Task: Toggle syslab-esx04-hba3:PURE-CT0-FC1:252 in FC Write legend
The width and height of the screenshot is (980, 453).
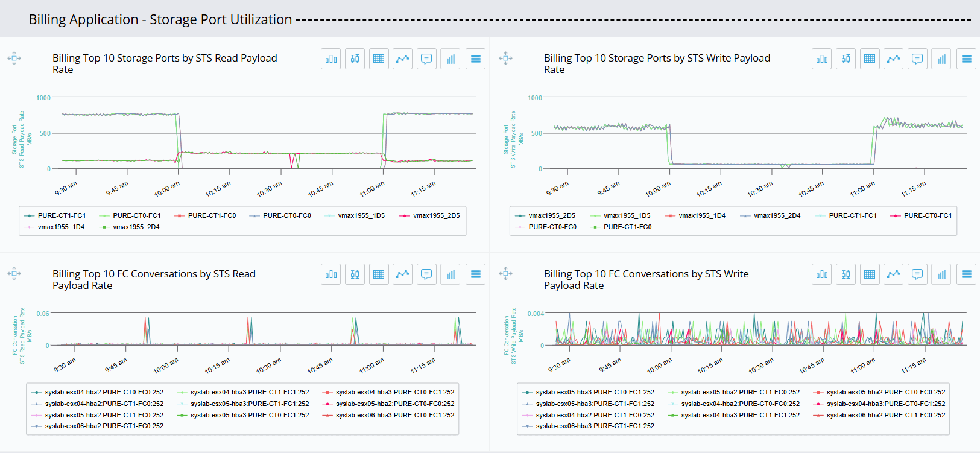Action: pyautogui.click(x=880, y=404)
